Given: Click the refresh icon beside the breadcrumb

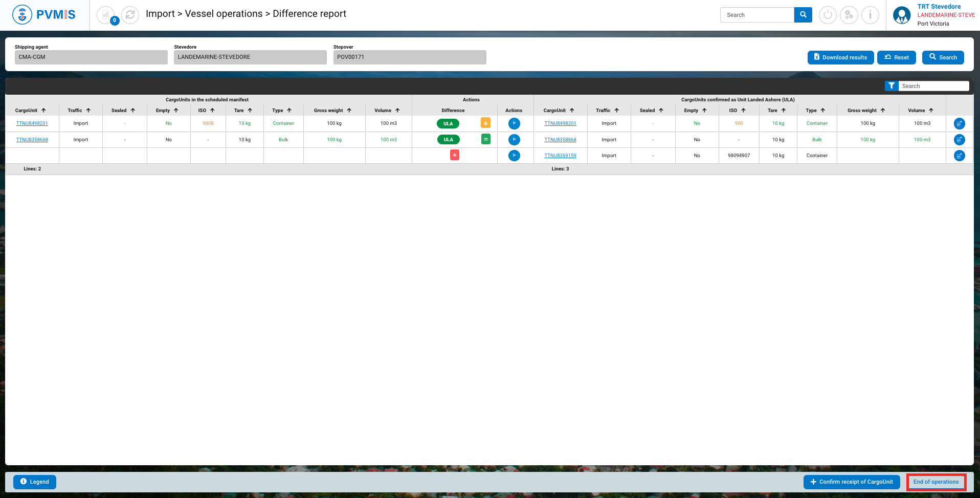Looking at the screenshot, I should pos(130,15).
